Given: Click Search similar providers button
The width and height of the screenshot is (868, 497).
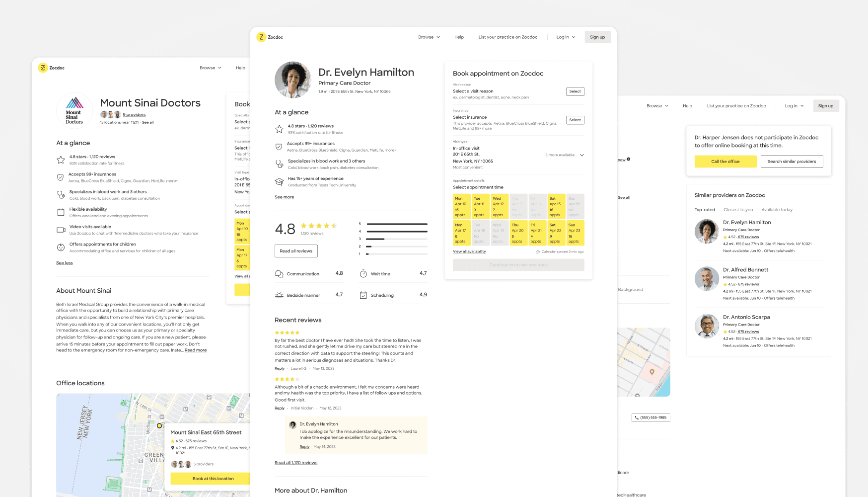Looking at the screenshot, I should [x=792, y=162].
